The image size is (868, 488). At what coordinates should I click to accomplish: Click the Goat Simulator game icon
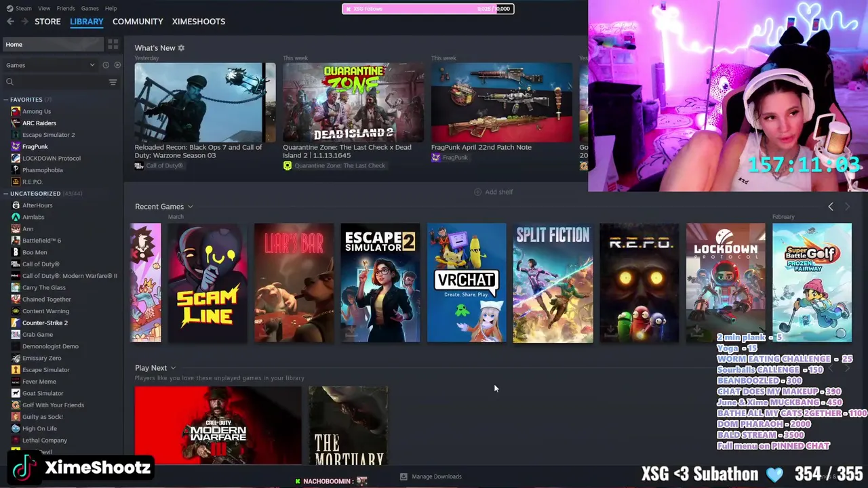coord(16,393)
